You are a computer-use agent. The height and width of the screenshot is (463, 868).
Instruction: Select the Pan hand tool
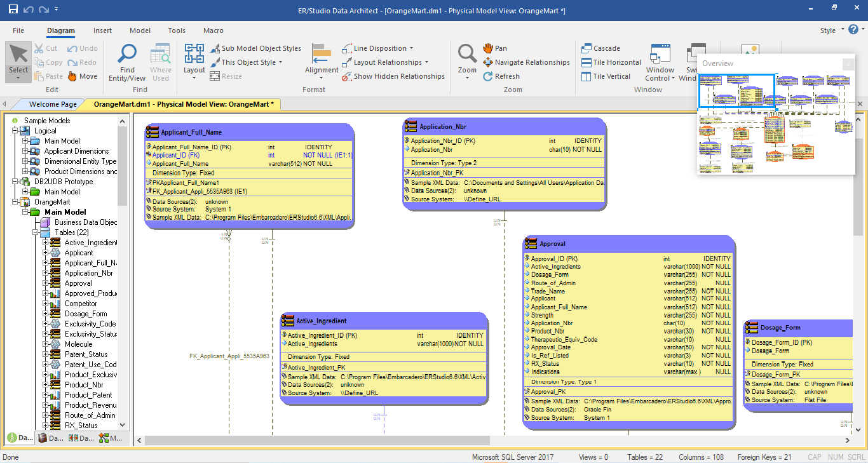pos(488,48)
